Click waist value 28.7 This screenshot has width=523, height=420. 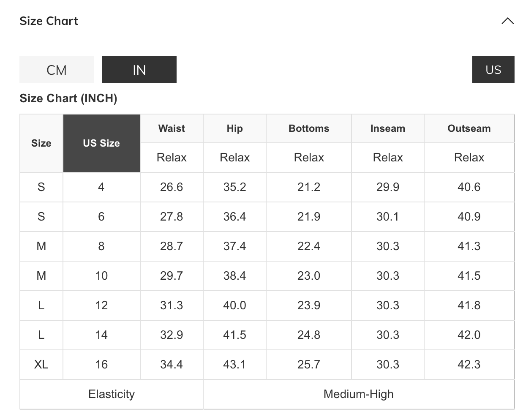point(172,246)
